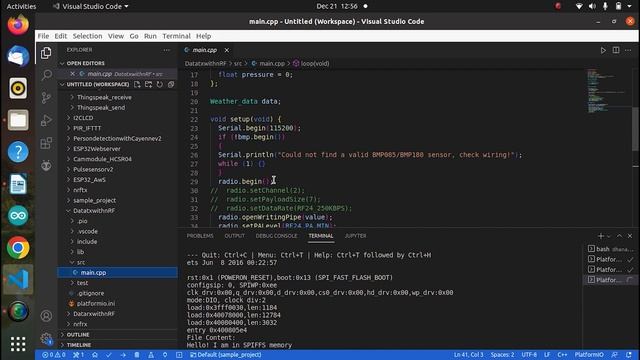Screen dimensions: 640x360
Task: Open Accounts icon in activity bar
Action: click(47, 316)
